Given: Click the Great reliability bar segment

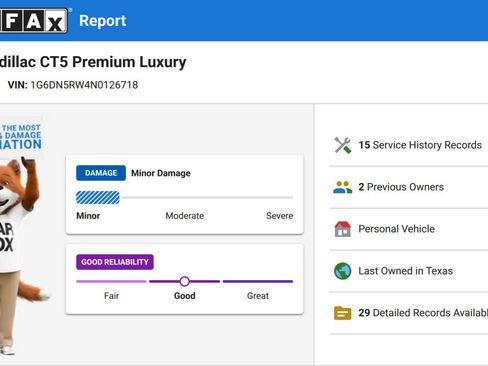Looking at the screenshot, I should pos(258,281).
